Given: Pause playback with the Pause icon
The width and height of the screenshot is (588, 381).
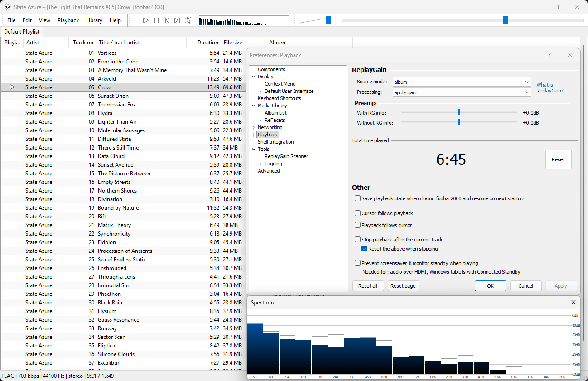Looking at the screenshot, I should pos(156,20).
